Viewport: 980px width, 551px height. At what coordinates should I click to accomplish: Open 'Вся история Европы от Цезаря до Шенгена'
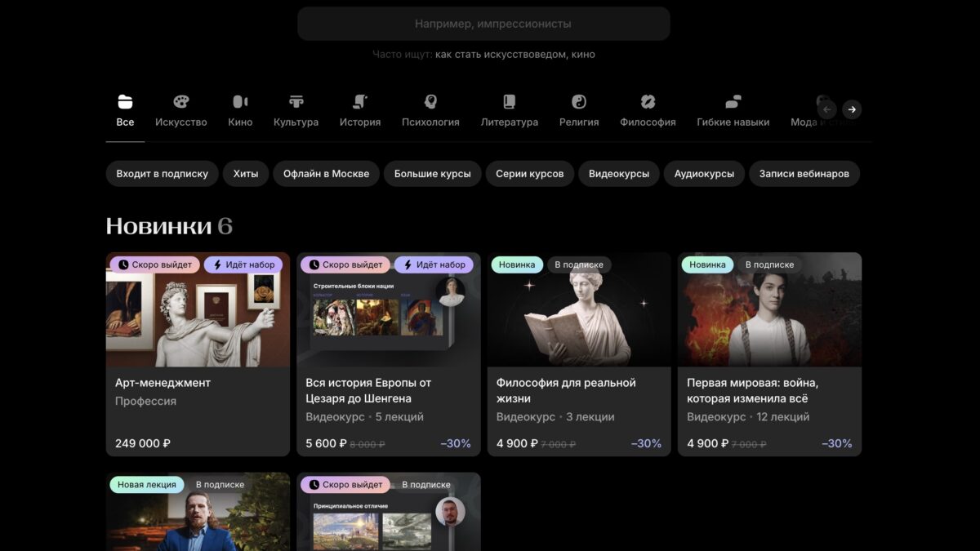[x=368, y=391]
